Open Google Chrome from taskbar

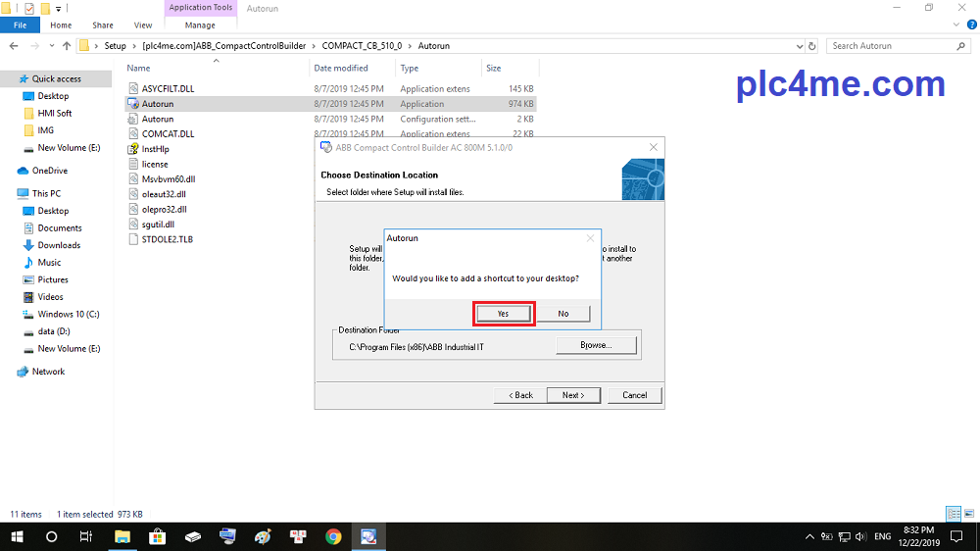pos(333,536)
